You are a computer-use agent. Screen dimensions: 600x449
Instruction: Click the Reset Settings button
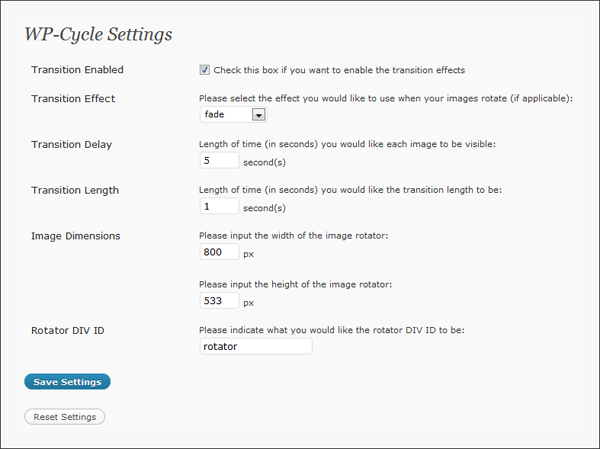coord(64,416)
